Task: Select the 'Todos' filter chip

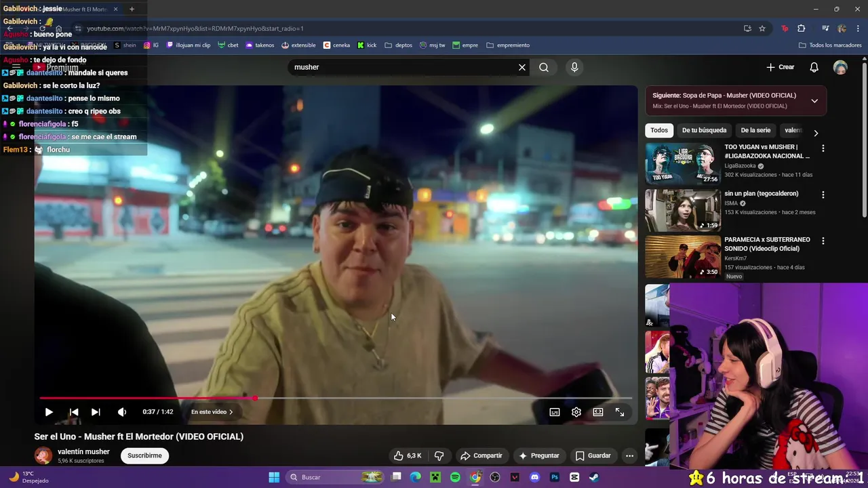Action: [659, 130]
